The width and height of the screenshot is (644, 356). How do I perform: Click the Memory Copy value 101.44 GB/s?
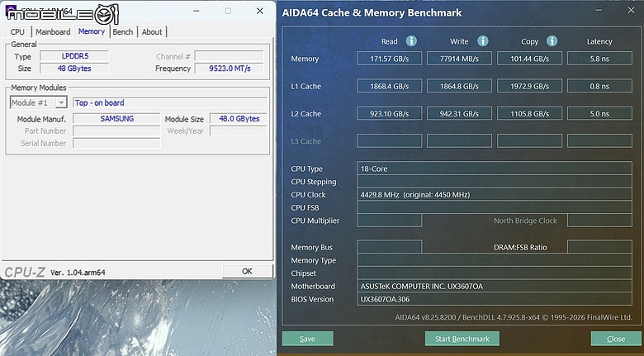(x=529, y=59)
